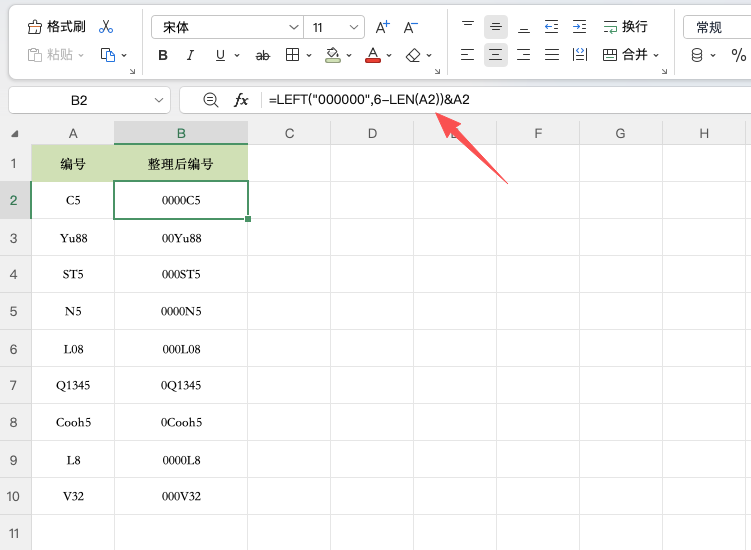Open the Paste (粘贴) dropdown arrow

click(x=81, y=55)
